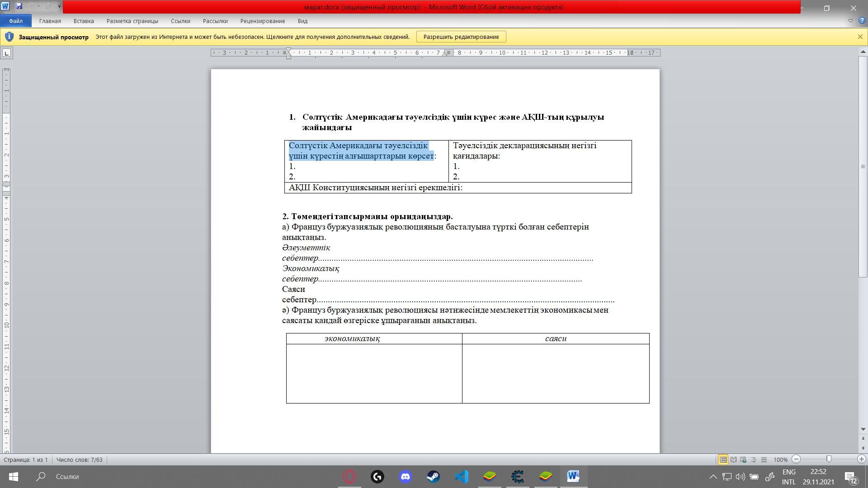
Task: Expand the ribbon with the chevron arrow
Action: click(x=850, y=21)
